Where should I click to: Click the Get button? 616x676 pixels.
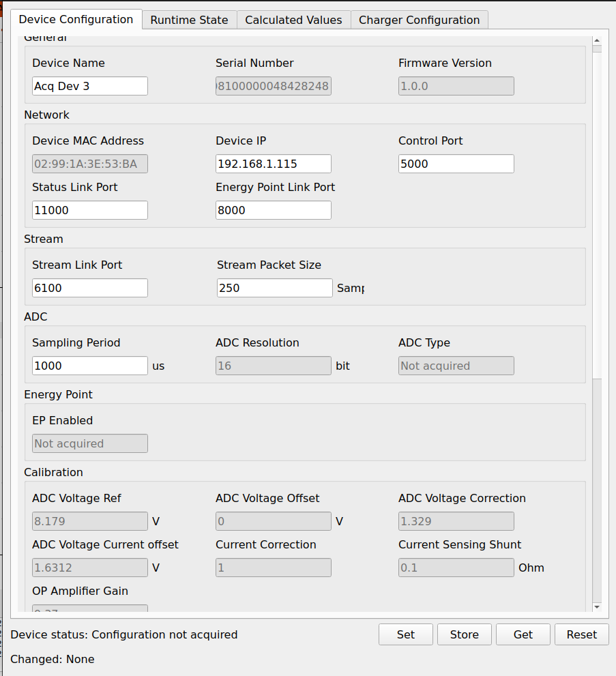(523, 634)
